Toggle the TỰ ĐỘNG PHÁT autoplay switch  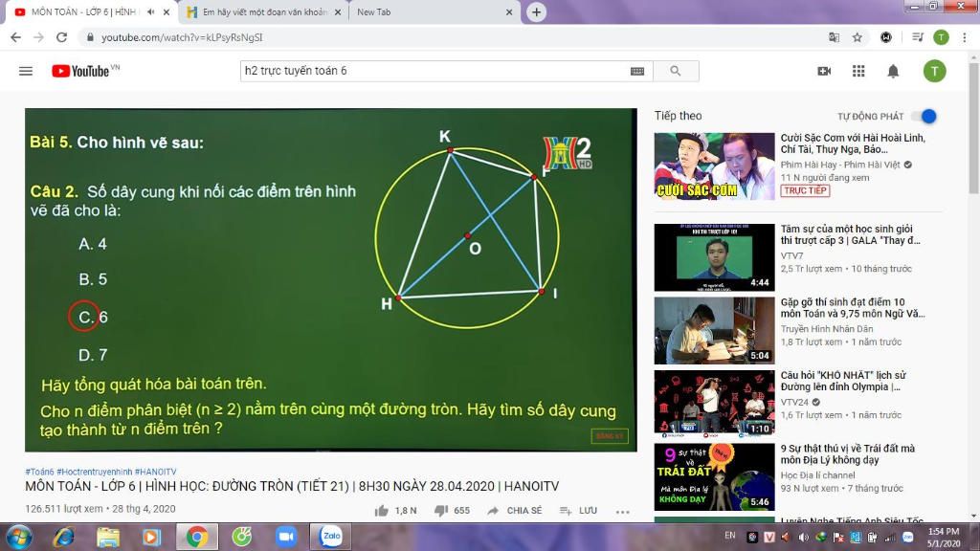point(924,116)
